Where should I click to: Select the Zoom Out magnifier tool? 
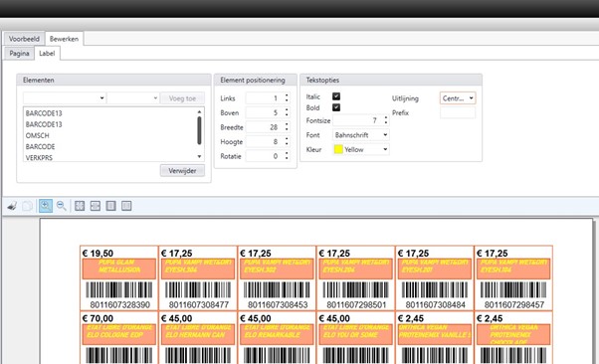point(61,206)
